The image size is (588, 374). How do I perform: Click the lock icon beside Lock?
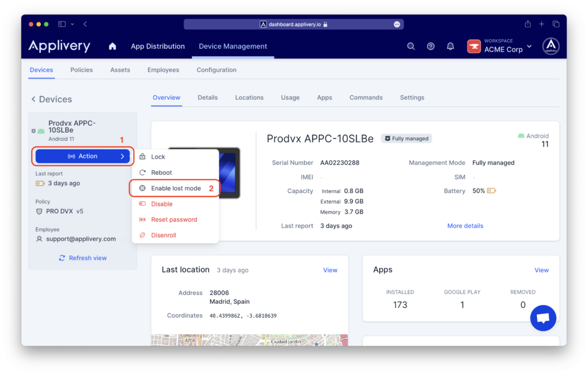coord(142,156)
